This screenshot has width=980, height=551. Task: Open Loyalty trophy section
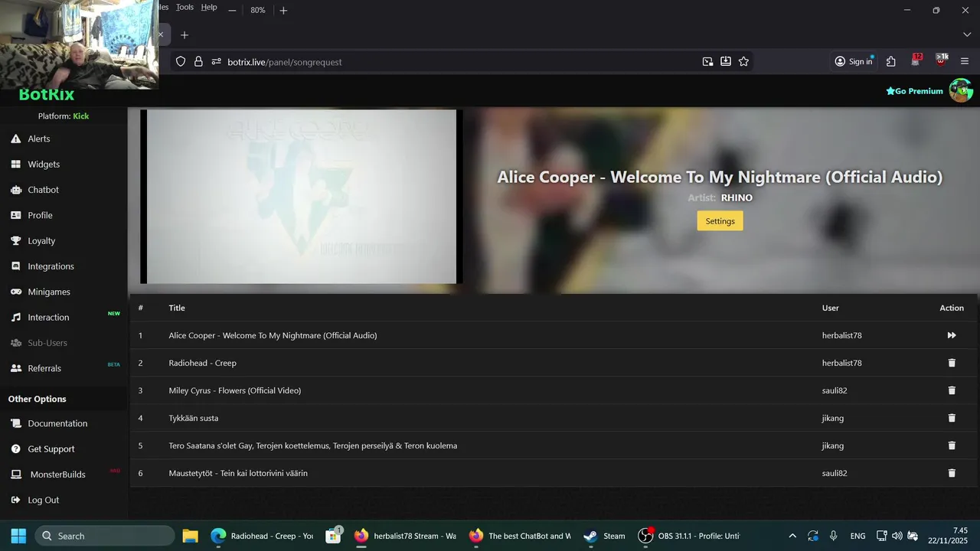coord(41,240)
